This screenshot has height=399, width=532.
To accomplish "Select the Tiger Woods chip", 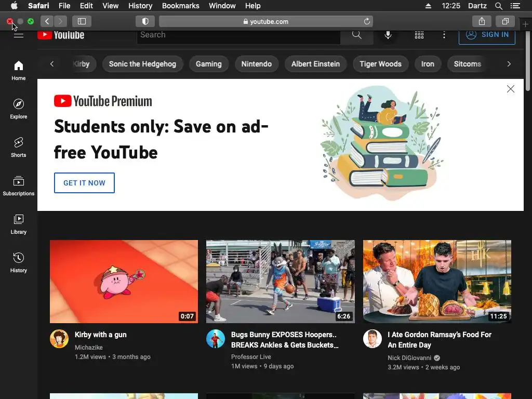I will point(380,64).
